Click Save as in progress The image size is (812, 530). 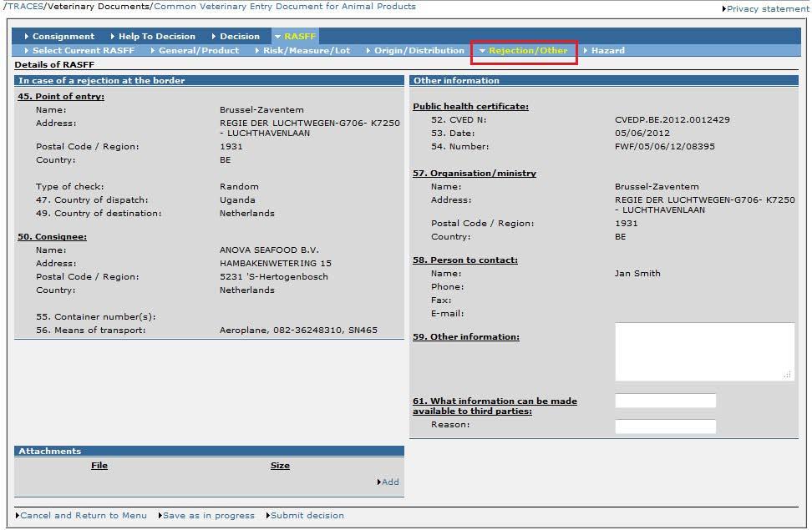[x=209, y=516]
